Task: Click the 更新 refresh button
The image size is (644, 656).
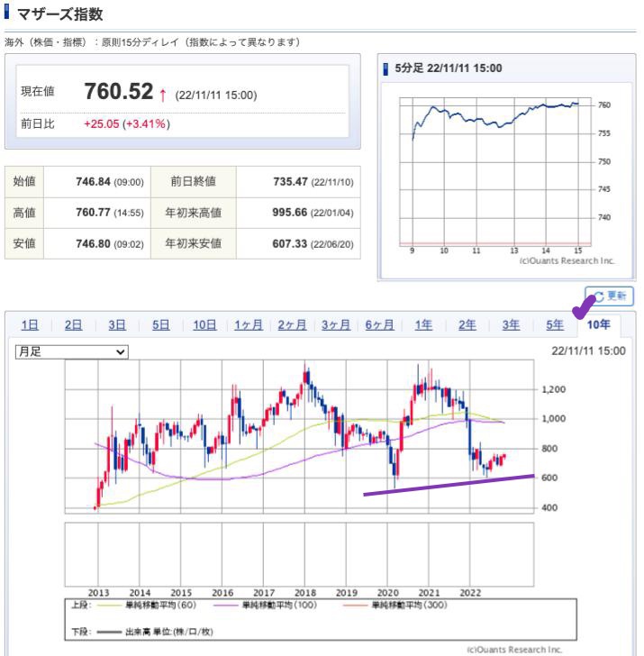Action: click(609, 296)
